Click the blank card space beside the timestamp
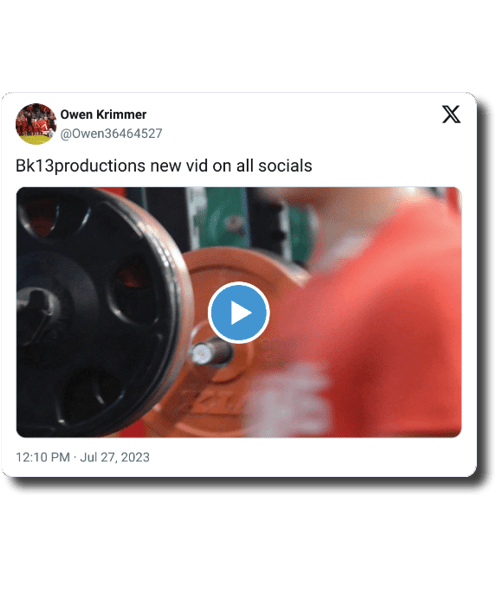Screen dimensions: 498x589 click(312, 457)
